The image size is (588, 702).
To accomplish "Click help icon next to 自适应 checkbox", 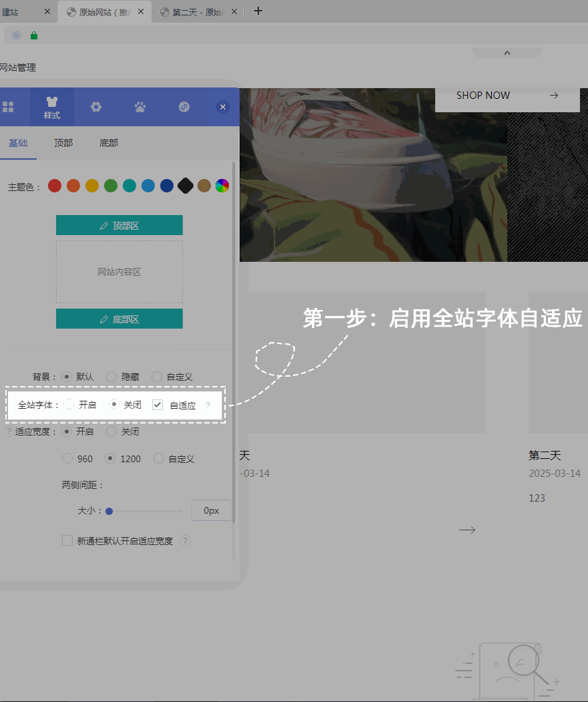I will [208, 405].
